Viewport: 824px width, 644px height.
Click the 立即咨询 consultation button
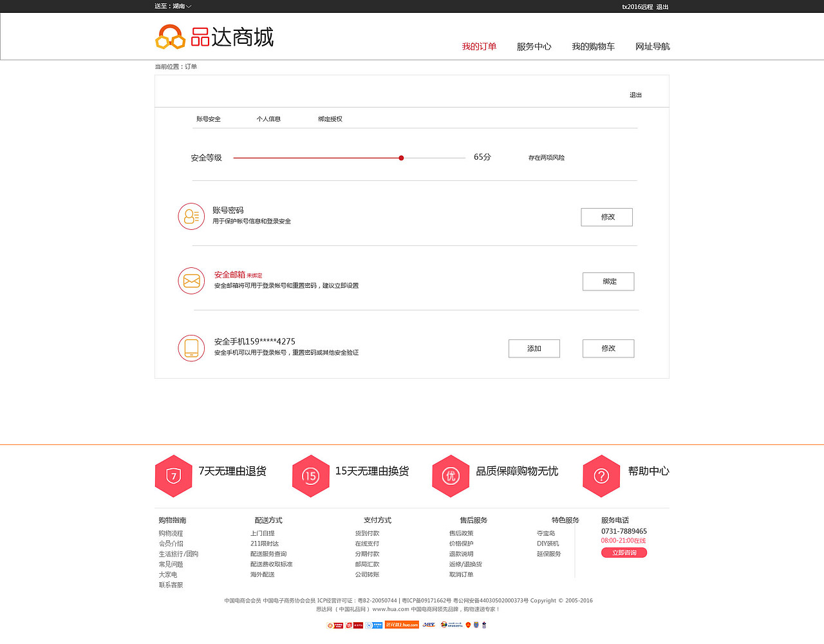pos(623,552)
